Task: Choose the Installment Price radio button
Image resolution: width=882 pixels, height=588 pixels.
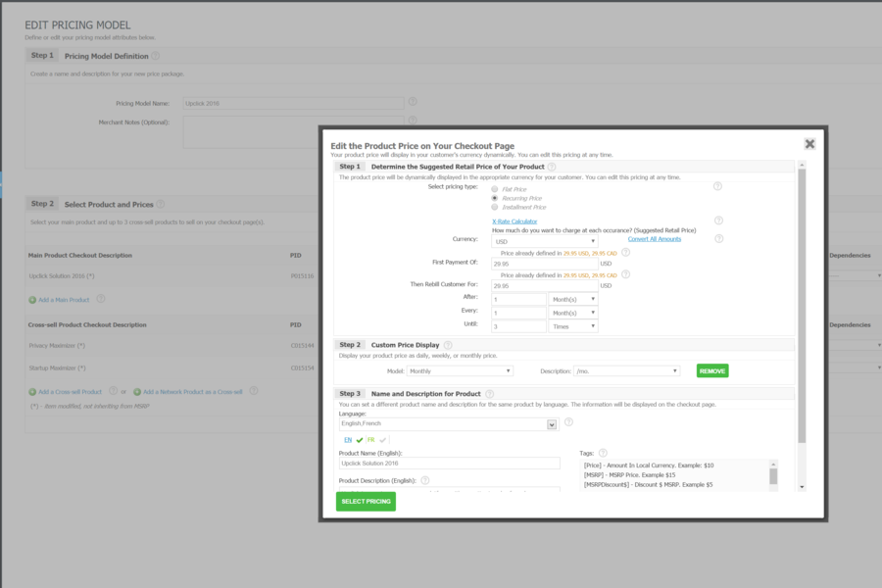Action: (x=495, y=208)
